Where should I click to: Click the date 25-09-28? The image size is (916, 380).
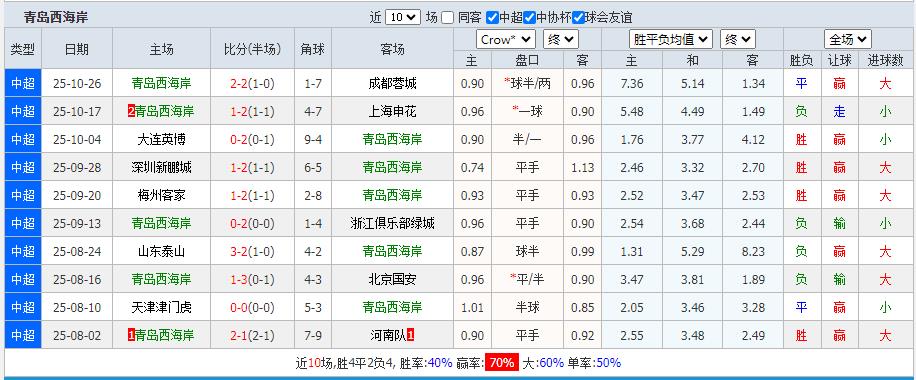pyautogui.click(x=77, y=168)
